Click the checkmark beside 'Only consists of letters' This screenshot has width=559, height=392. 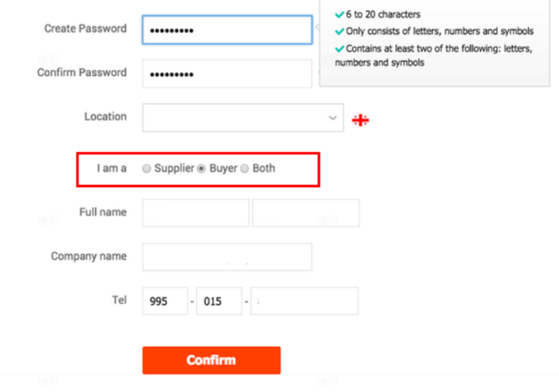point(339,32)
